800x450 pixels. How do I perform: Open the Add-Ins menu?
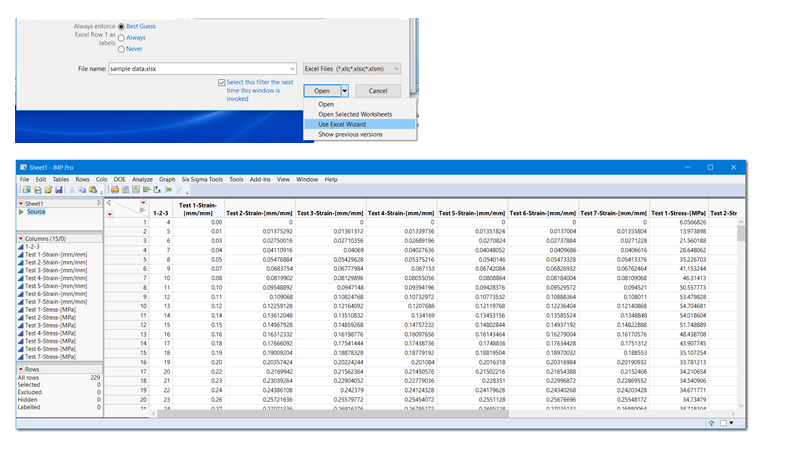260,180
